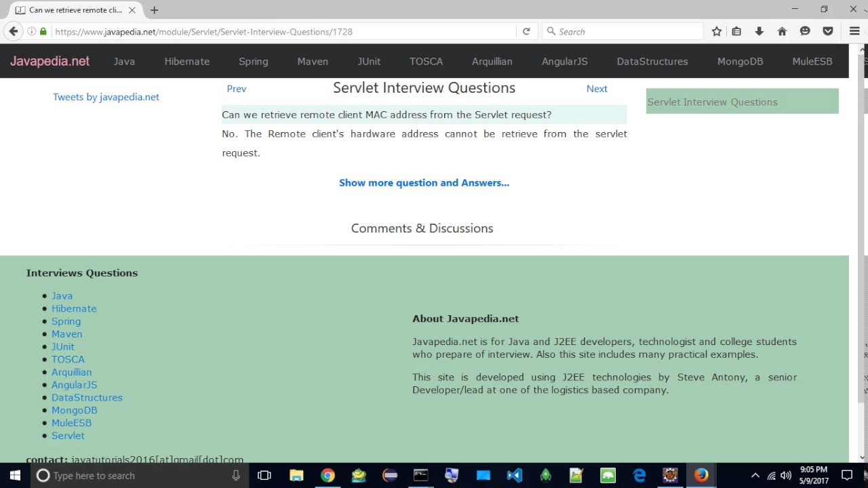Image resolution: width=868 pixels, height=488 pixels.
Task: Select AngularJS in the top navigation
Action: [565, 61]
